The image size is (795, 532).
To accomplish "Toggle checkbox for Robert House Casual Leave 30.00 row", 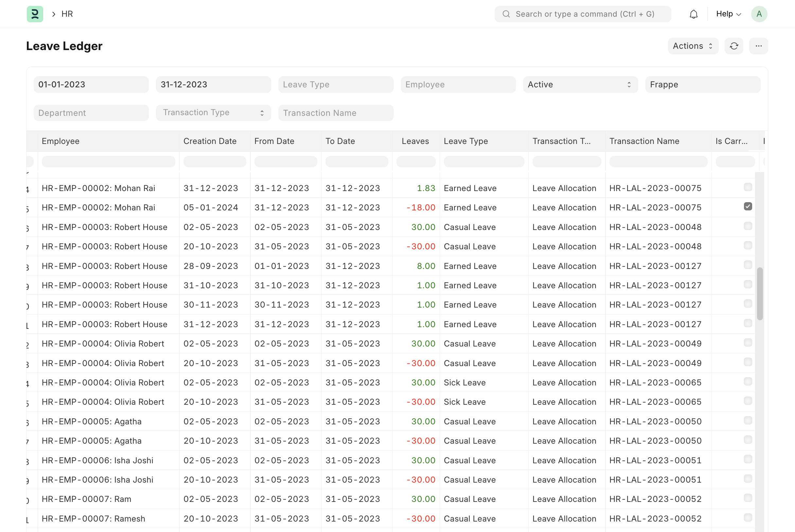I will pos(748,226).
